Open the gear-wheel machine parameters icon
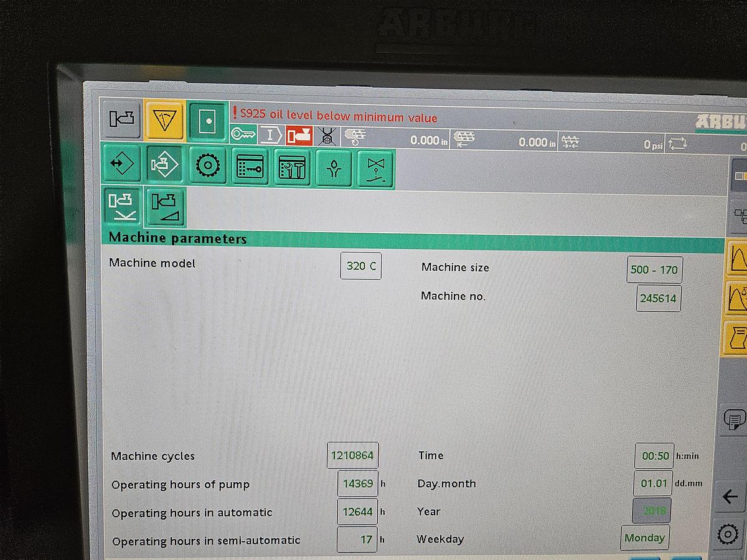Viewport: 747px width, 560px height. [207, 165]
